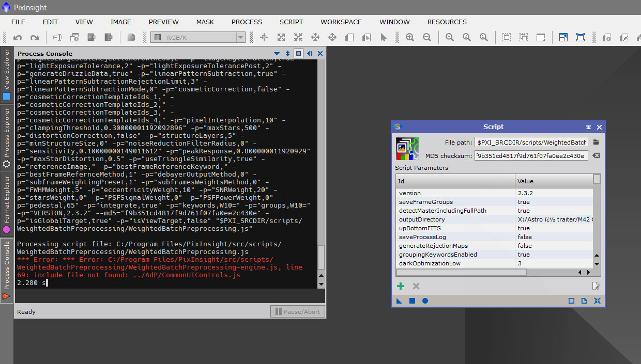Viewport: 641px width, 364px height.
Task: Open the FILE menu
Action: tap(18, 22)
